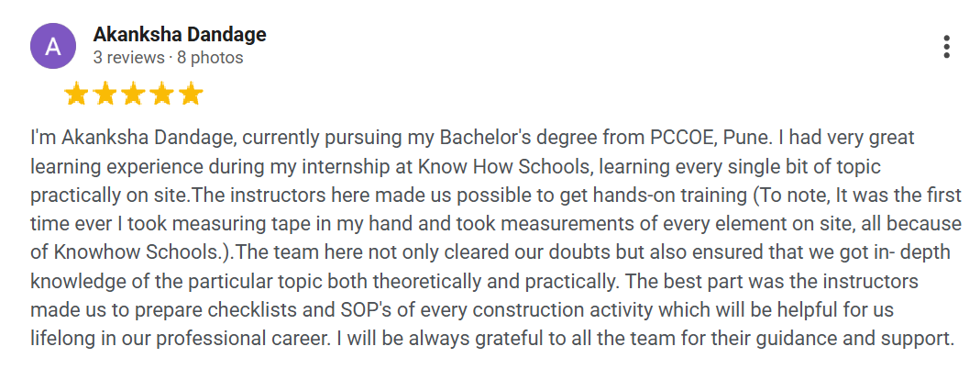Viewport: 980px width, 380px height.
Task: Click the purple "A" reviewer avatar
Action: pos(53,46)
